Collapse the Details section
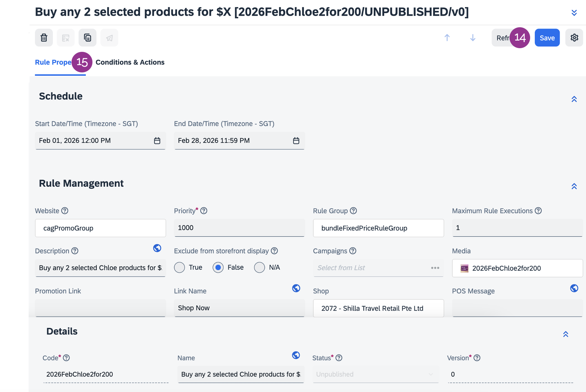 coord(565,334)
